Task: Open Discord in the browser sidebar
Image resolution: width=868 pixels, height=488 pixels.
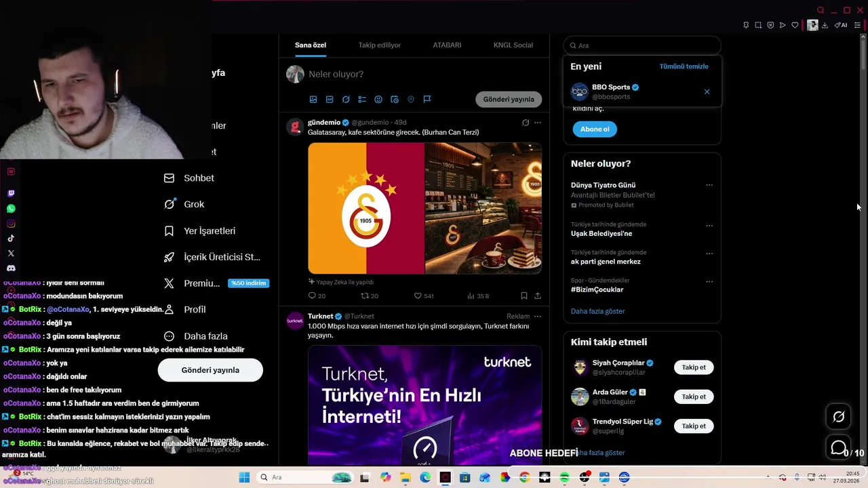Action: tap(11, 268)
